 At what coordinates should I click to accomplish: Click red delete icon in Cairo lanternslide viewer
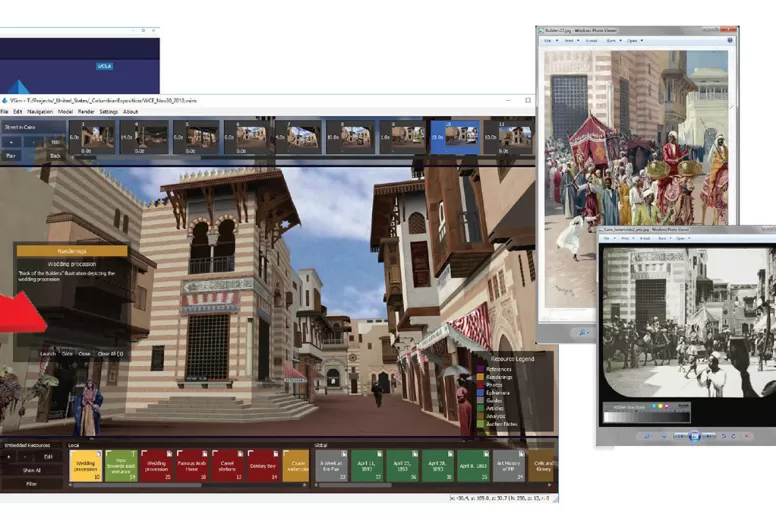tap(747, 436)
